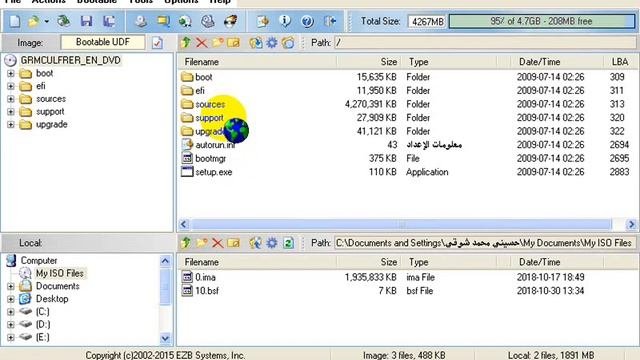Click the Total Size value field 4267MB
Image resolution: width=640 pixels, height=360 pixels.
click(x=427, y=21)
